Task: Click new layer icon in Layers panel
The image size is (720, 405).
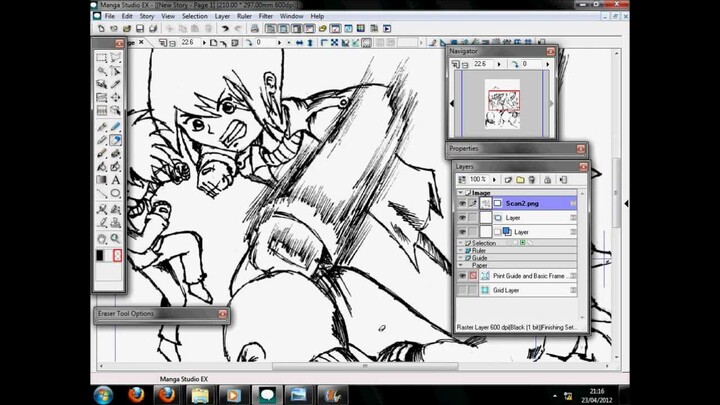Action: [x=508, y=180]
